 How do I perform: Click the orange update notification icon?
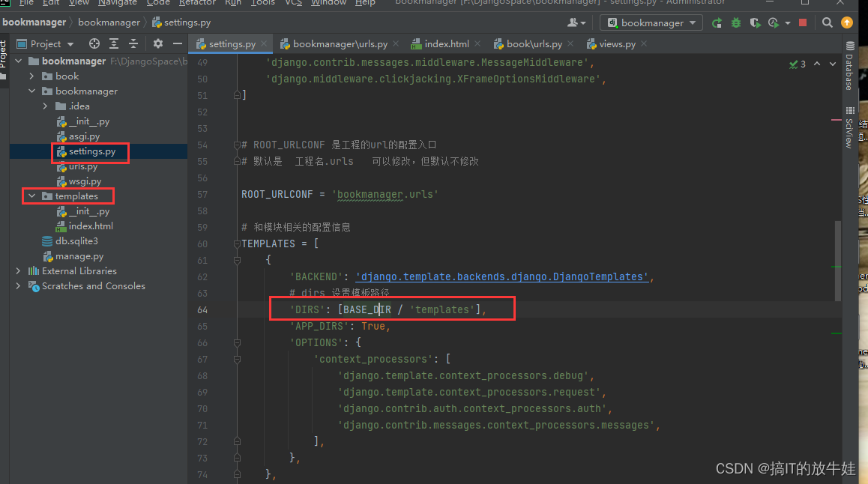coord(847,22)
